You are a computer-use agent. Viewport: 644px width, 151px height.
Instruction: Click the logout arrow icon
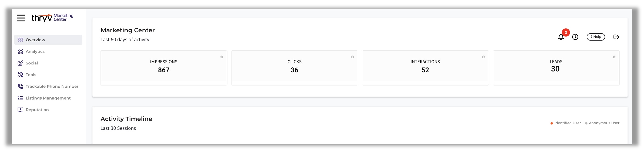click(x=616, y=37)
